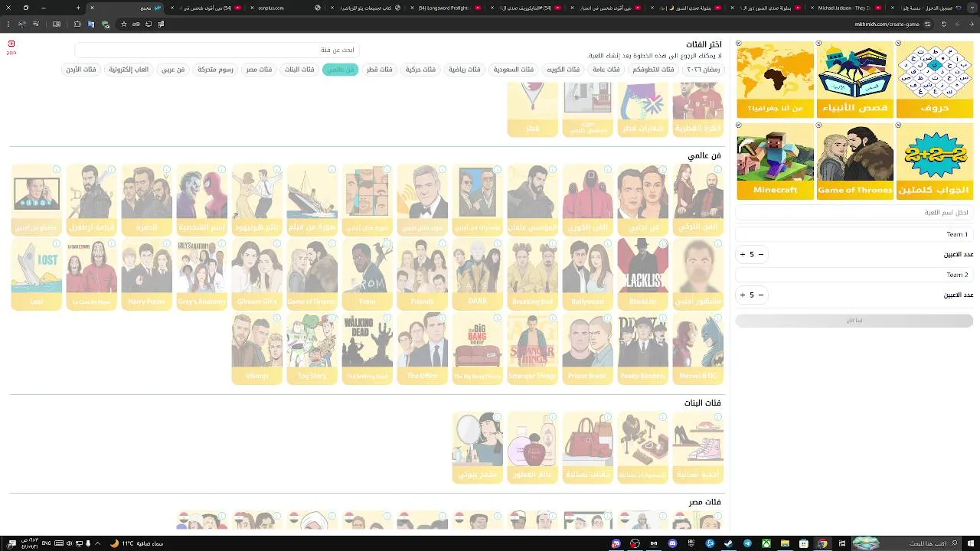This screenshot has height=551, width=980.
Task: Choose the Blacklist category card
Action: point(642,274)
